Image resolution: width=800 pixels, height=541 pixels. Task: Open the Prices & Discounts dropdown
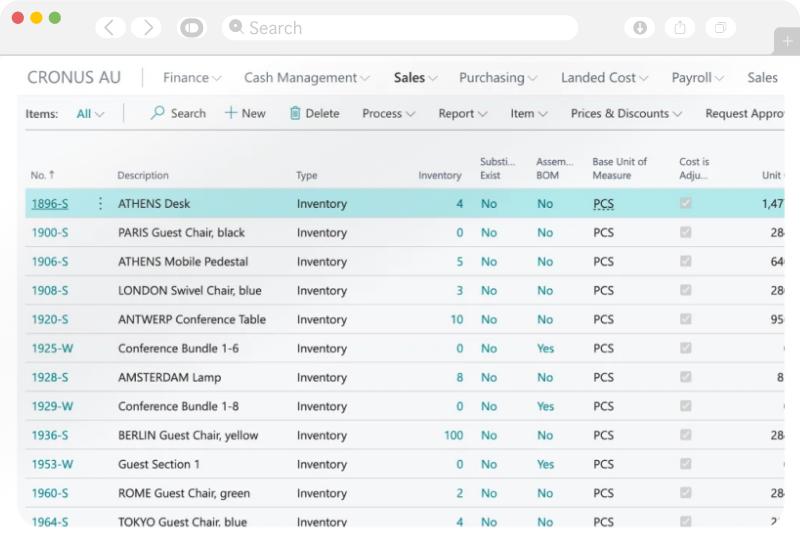click(626, 113)
